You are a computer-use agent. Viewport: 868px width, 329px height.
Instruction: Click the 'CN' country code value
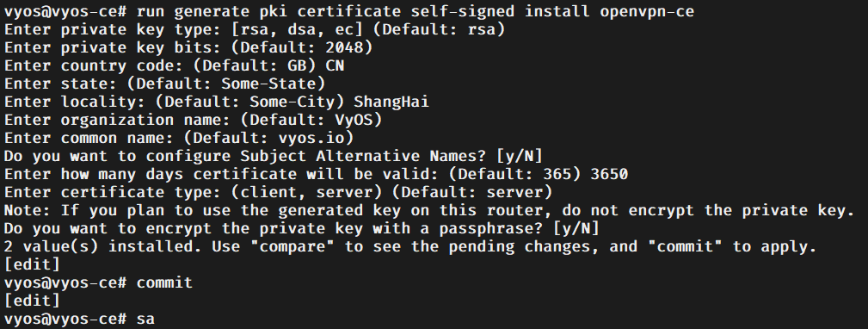click(335, 65)
